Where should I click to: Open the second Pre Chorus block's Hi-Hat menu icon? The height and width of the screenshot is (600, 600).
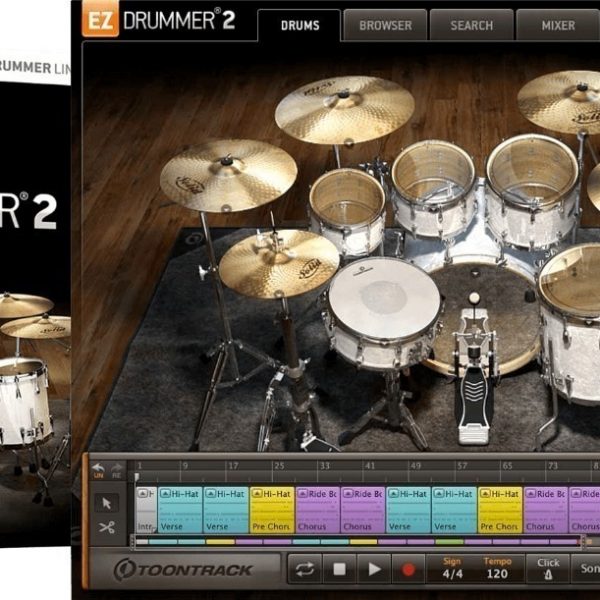485,494
